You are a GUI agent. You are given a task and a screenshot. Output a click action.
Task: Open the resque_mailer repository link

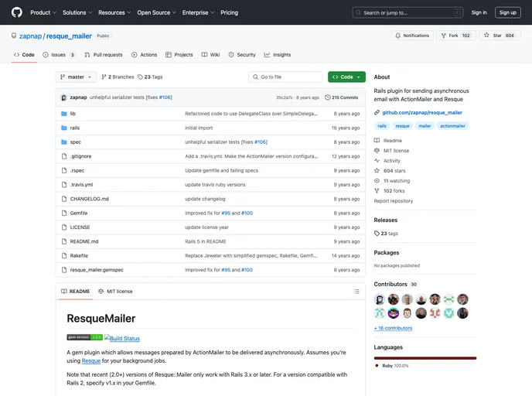(69, 36)
